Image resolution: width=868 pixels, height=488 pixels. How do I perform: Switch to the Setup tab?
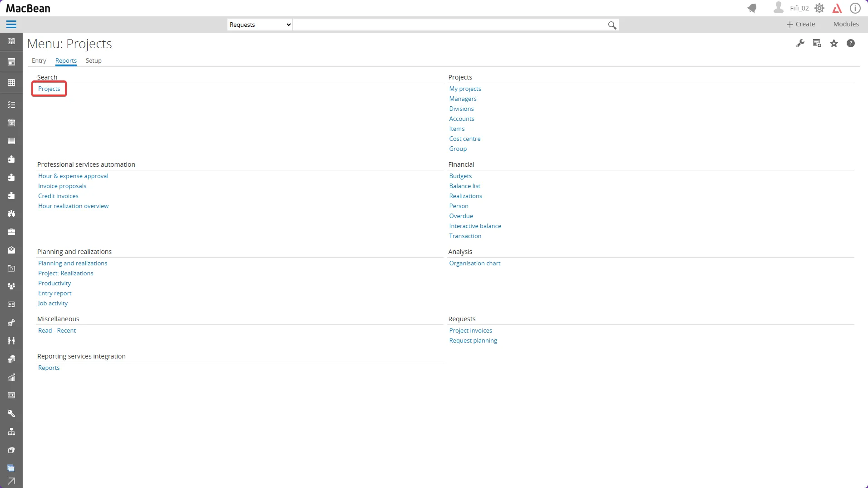[x=94, y=60]
